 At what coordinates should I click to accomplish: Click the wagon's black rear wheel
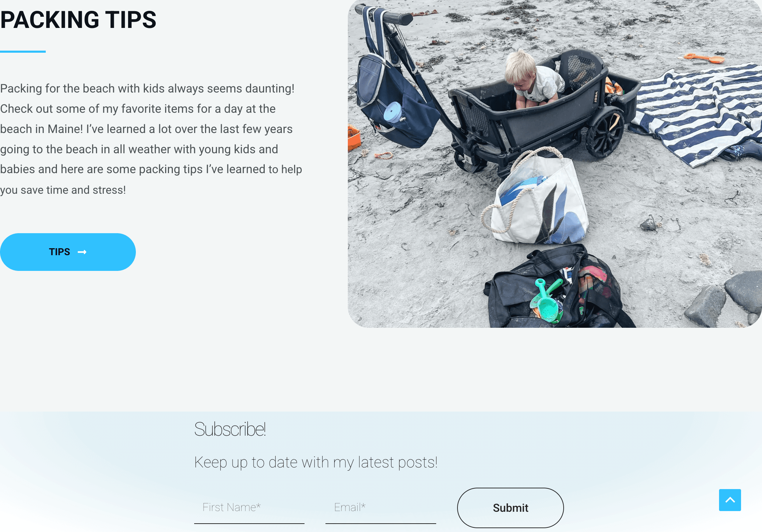coord(605,133)
